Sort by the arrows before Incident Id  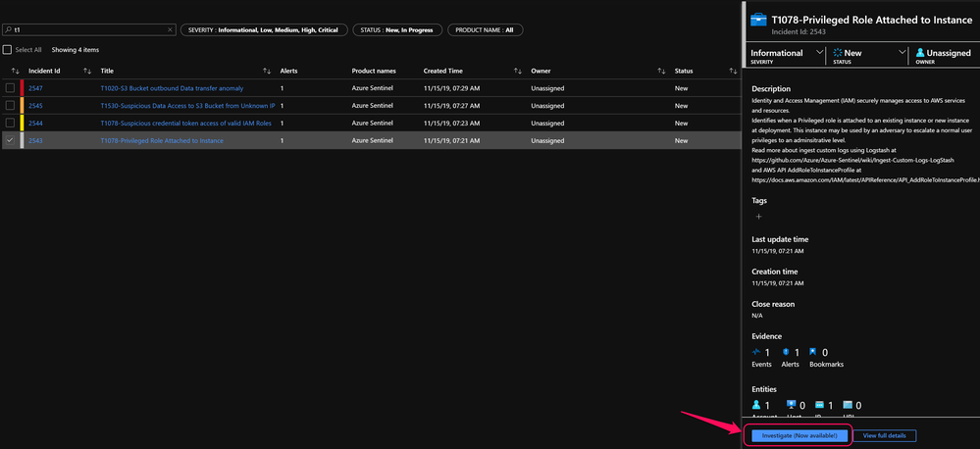pyautogui.click(x=16, y=72)
